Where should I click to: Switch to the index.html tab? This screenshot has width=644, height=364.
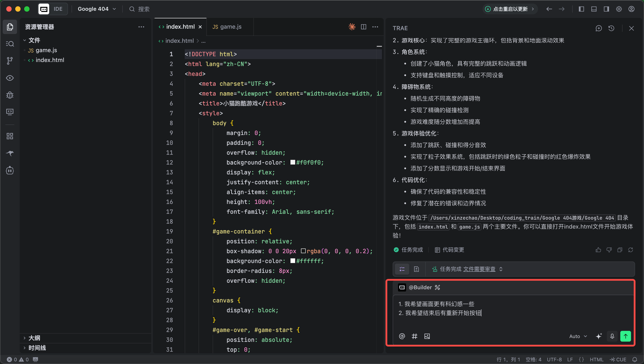coord(180,27)
